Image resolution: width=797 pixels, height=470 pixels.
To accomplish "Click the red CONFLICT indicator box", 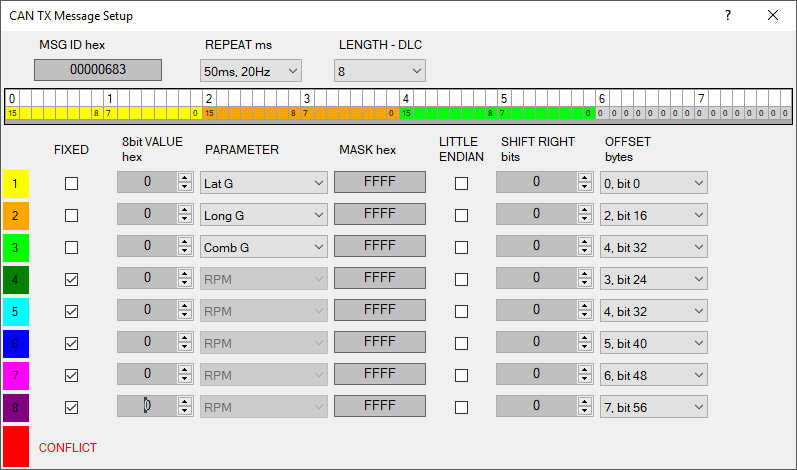I will coord(17,446).
